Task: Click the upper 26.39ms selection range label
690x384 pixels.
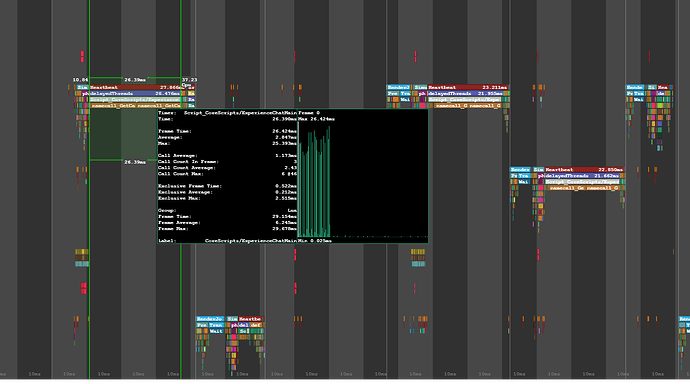Action: pyautogui.click(x=135, y=80)
